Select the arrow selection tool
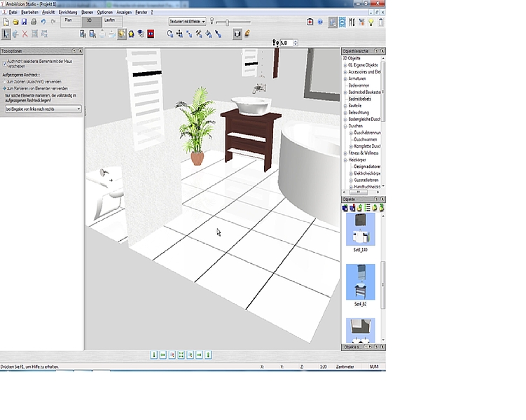Viewport: 526px width, 420px height. [6, 33]
